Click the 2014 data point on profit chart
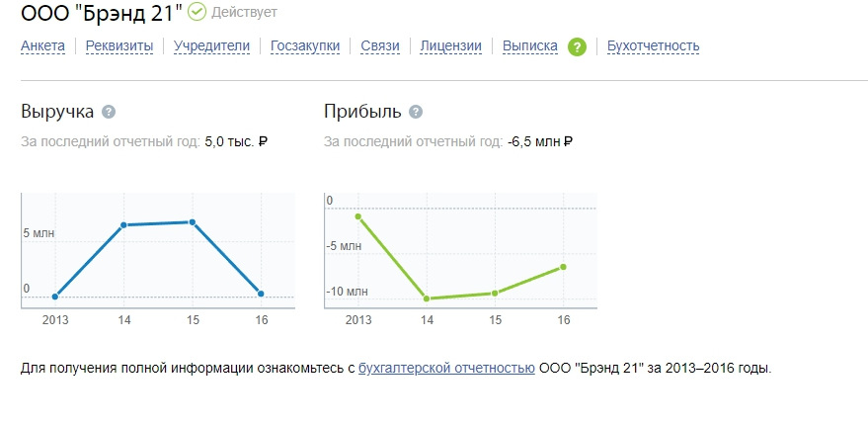This screenshot has height=426, width=868. (427, 298)
